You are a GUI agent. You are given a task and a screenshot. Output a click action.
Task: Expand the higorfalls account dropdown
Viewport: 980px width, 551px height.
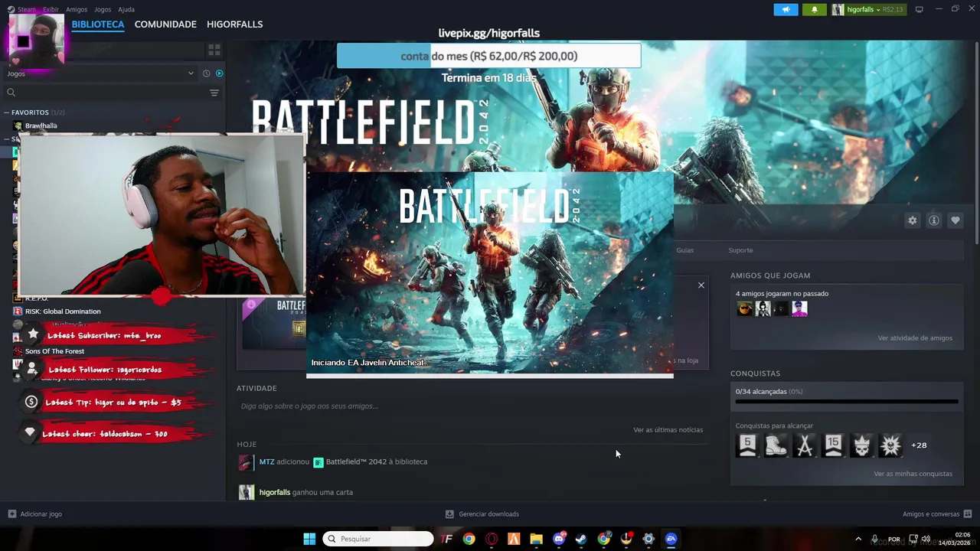point(867,9)
